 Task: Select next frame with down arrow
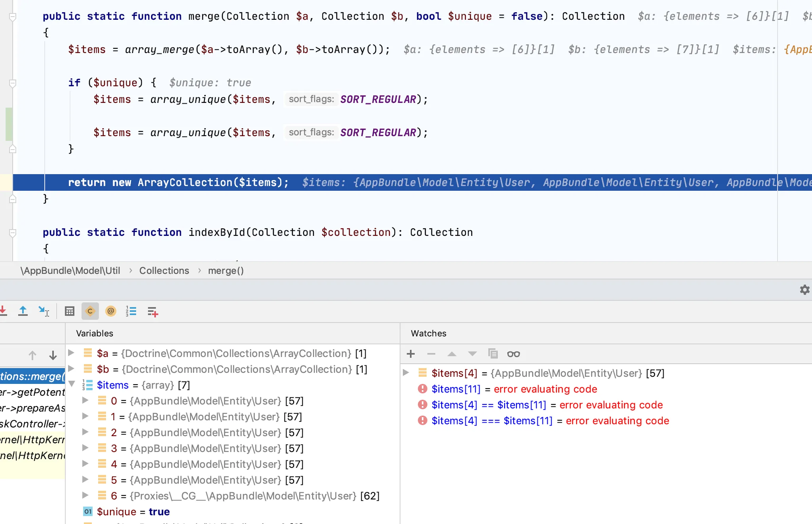(53, 355)
